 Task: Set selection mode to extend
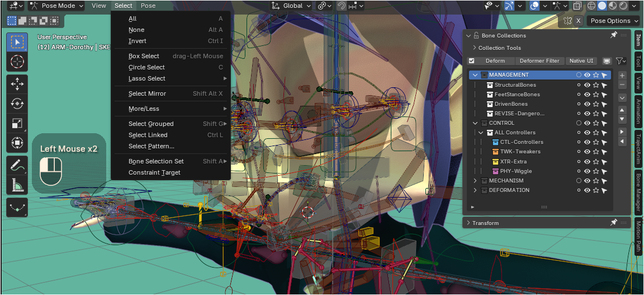22,21
